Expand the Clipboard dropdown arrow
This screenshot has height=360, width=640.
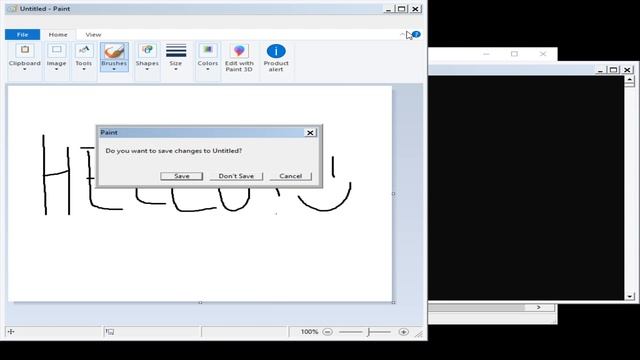pos(24,69)
